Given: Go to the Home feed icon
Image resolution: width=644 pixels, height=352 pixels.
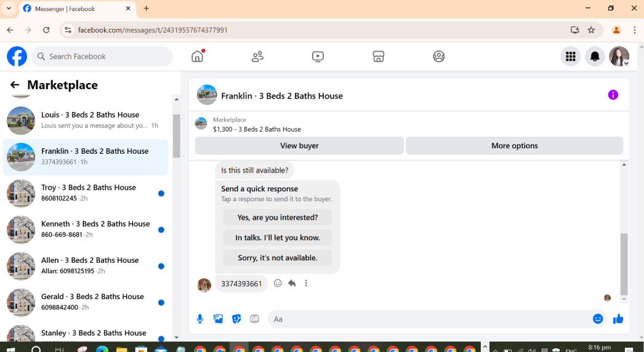Looking at the screenshot, I should 198,56.
